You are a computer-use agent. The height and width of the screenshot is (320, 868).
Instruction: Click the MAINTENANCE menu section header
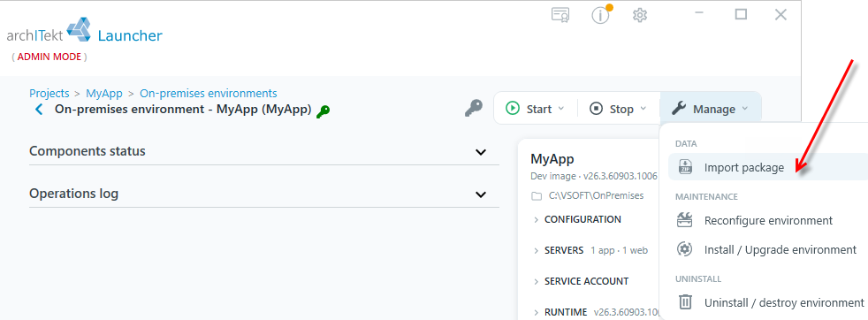[x=706, y=196]
